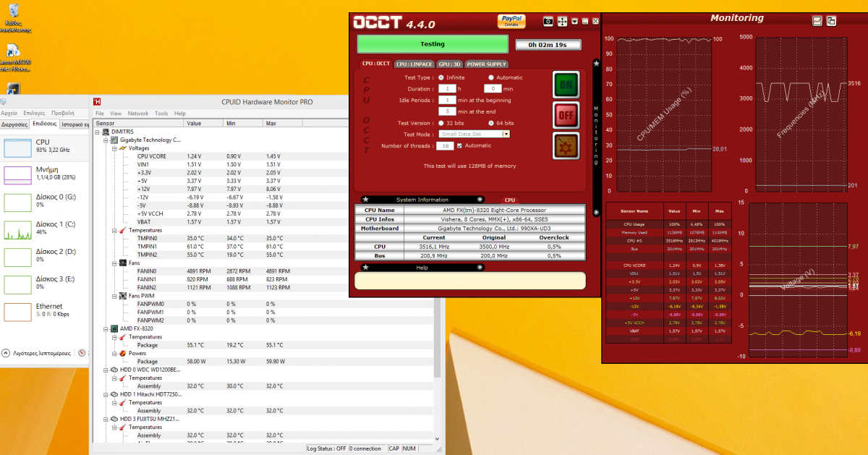868x455 pixels.
Task: Click the Testing status progress bar
Action: point(433,44)
